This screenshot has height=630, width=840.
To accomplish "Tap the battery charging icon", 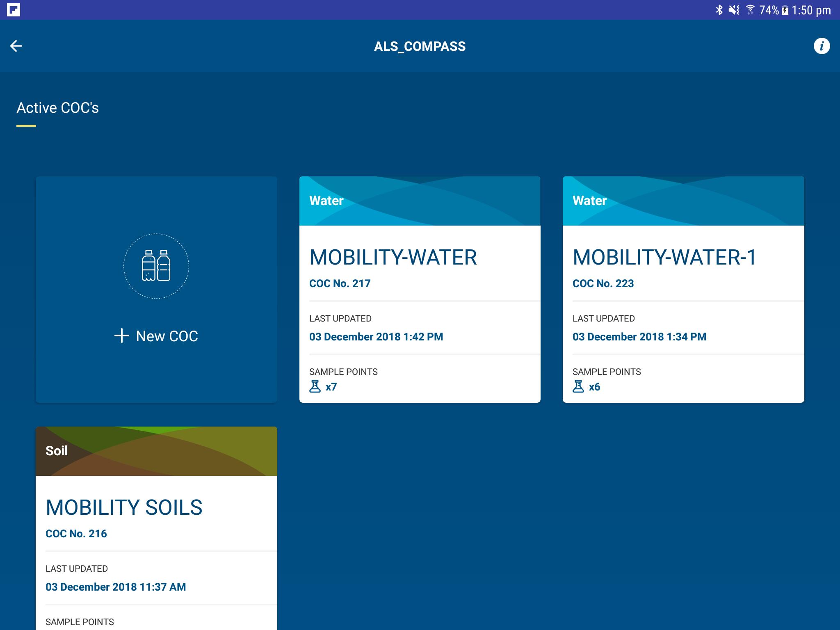I will pos(785,10).
